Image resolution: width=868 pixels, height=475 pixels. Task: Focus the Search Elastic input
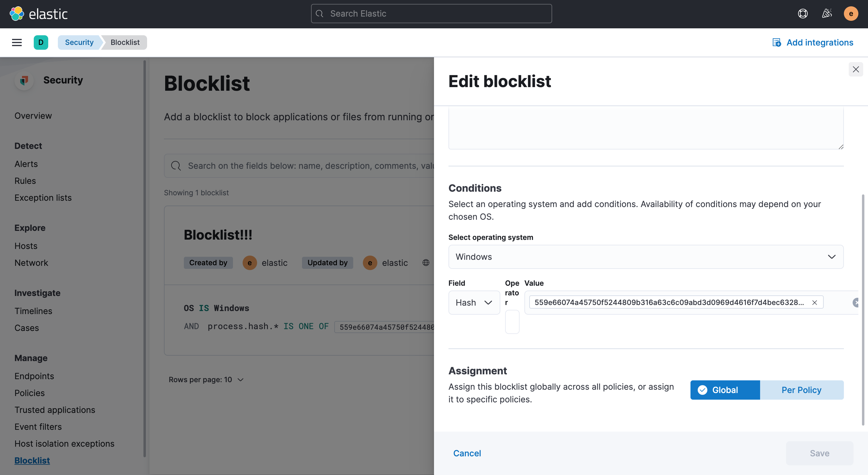[x=431, y=14]
